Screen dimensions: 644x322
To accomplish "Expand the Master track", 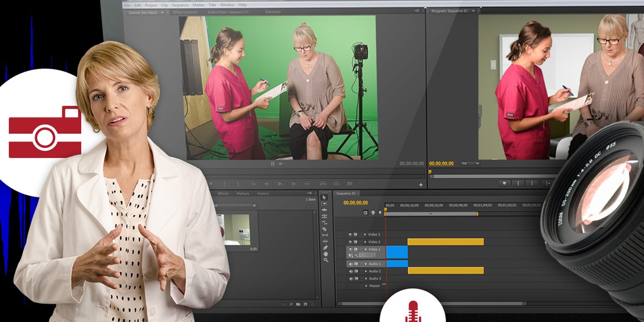I will pyautogui.click(x=365, y=286).
